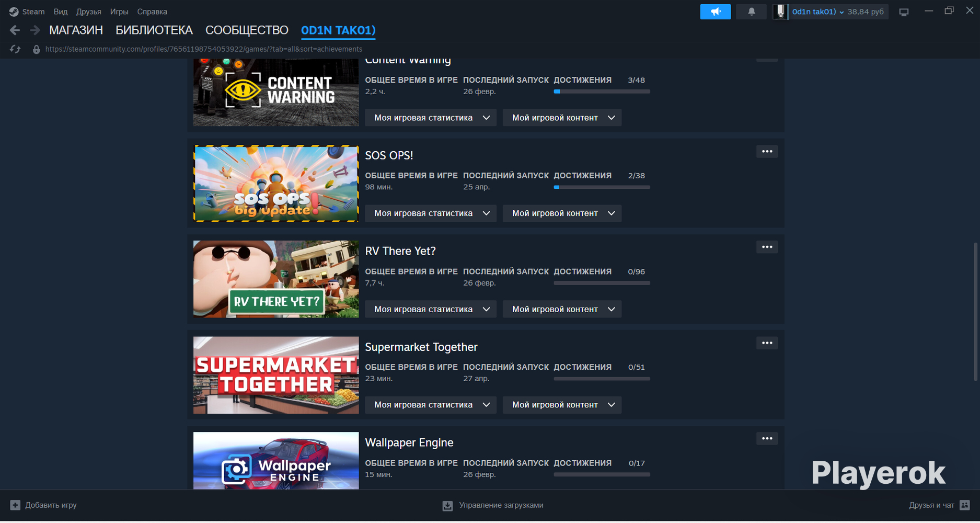Open the three-dot menu for Supermarket Together

click(767, 343)
